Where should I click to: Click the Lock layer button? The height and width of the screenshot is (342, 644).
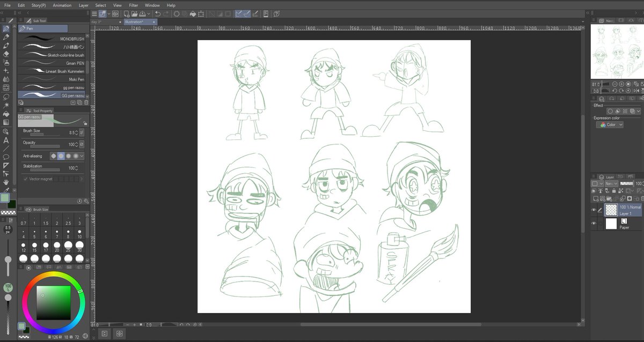[x=614, y=190]
